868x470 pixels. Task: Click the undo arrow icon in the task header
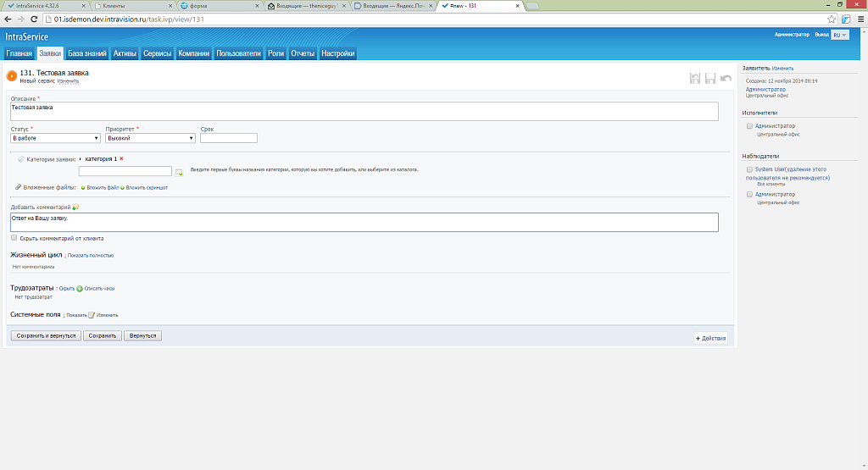tap(726, 79)
